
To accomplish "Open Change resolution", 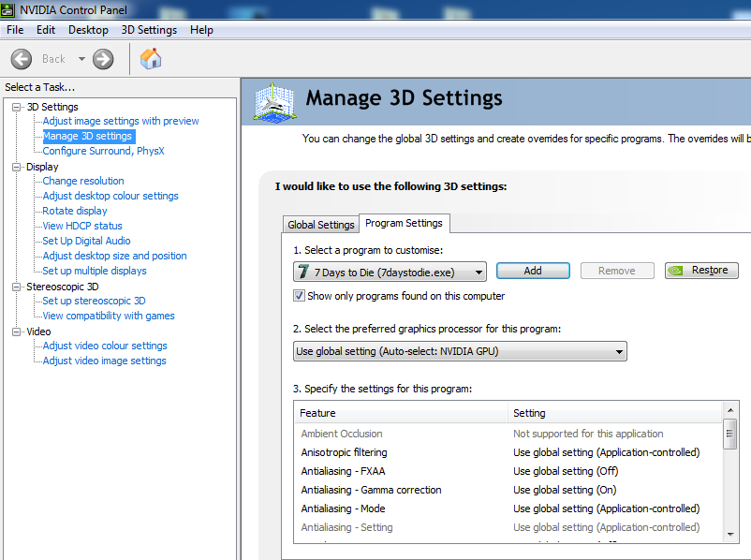I will click(83, 181).
